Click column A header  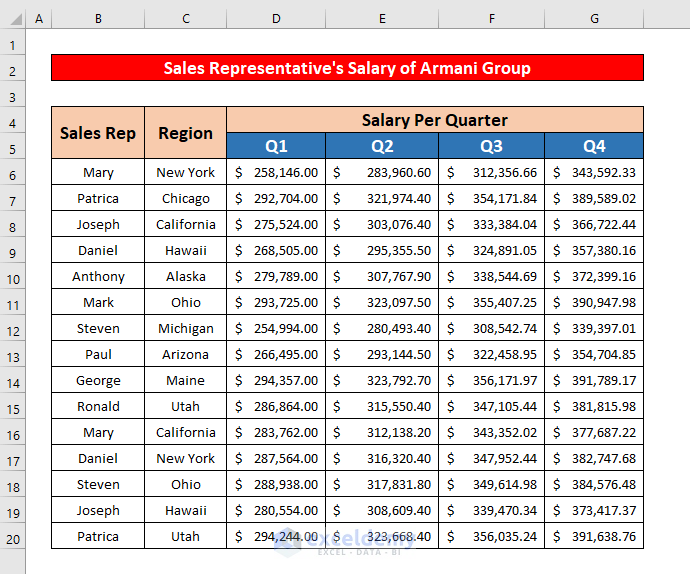39,19
